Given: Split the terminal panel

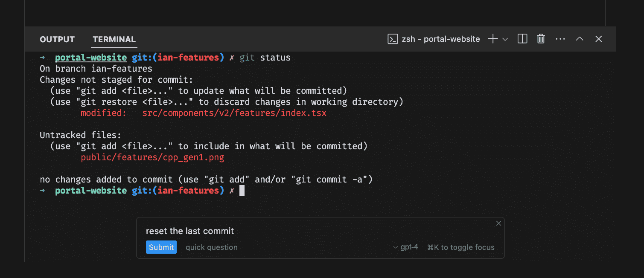Looking at the screenshot, I should click(522, 39).
